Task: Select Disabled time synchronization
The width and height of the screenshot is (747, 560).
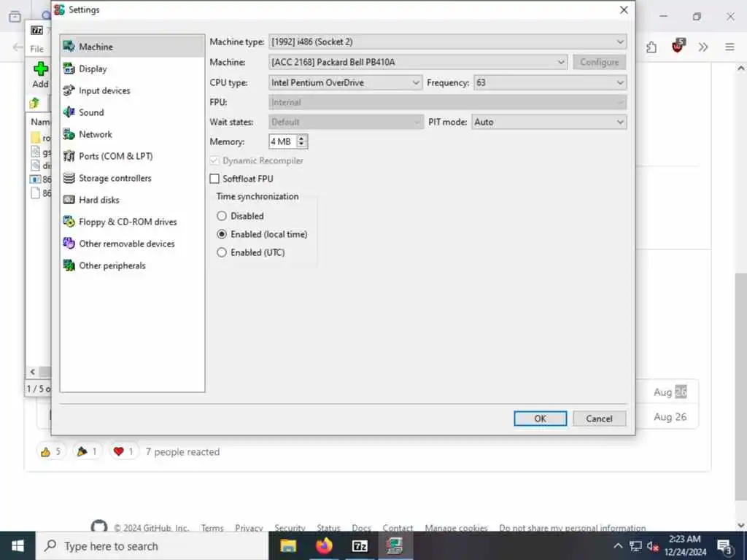Action: click(x=222, y=216)
